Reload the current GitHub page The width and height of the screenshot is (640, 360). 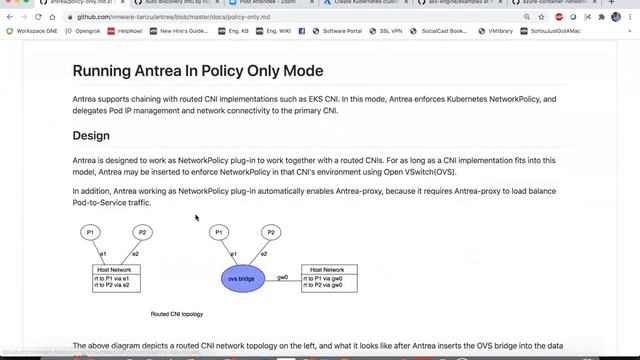click(38, 17)
